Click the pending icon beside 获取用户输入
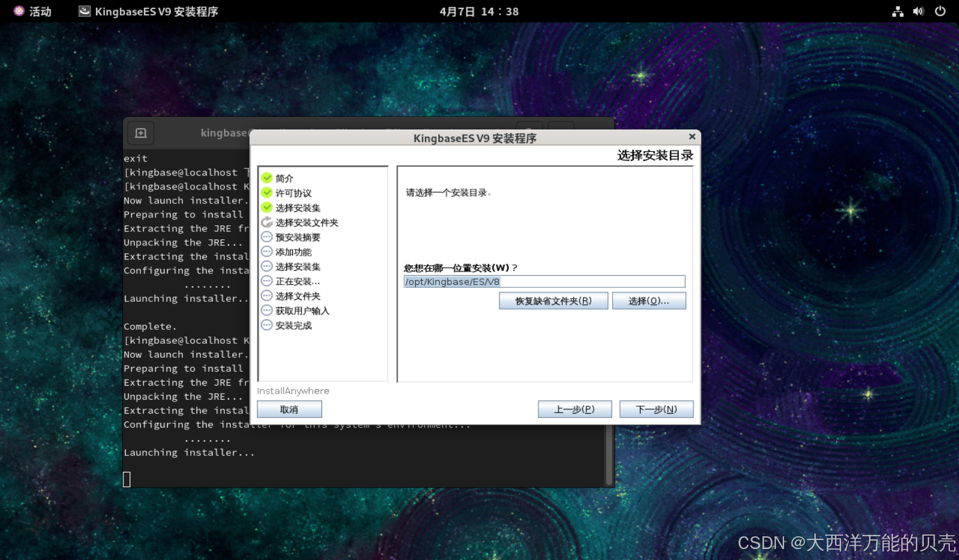The height and width of the screenshot is (560, 959). click(267, 310)
